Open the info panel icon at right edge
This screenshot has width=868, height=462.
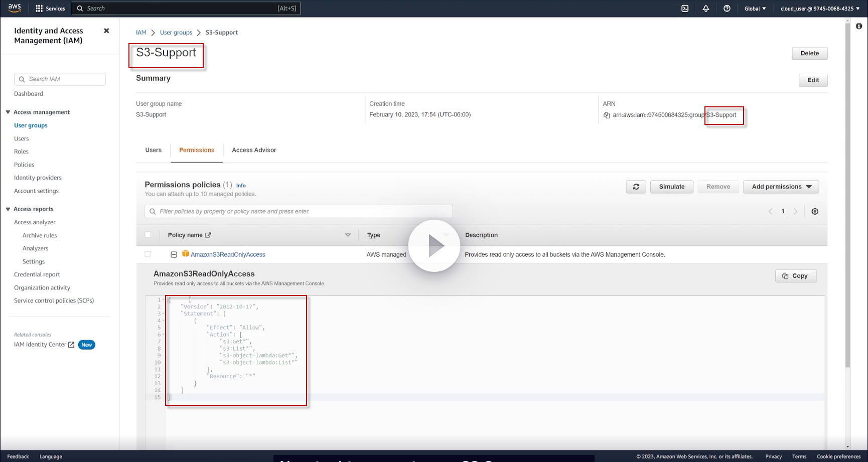[x=859, y=26]
